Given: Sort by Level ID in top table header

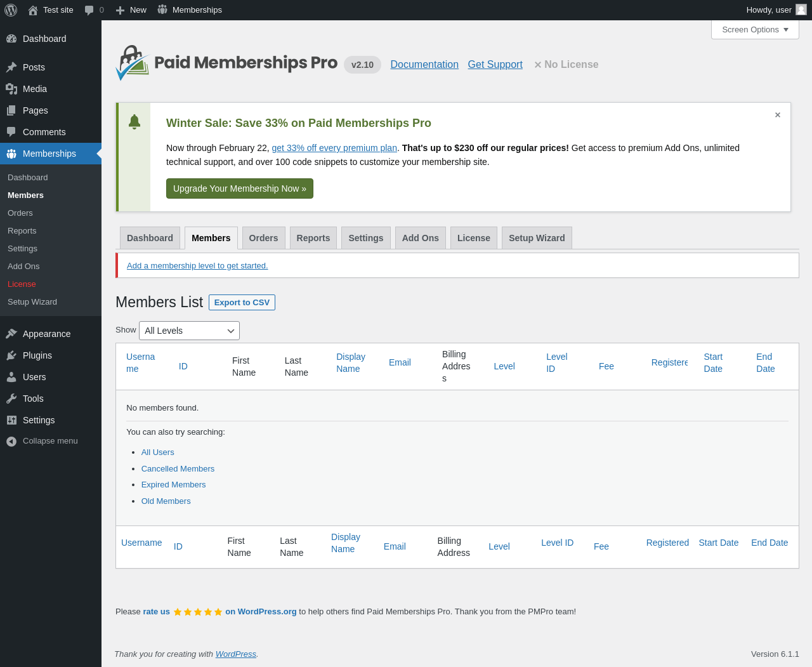Looking at the screenshot, I should (556, 362).
